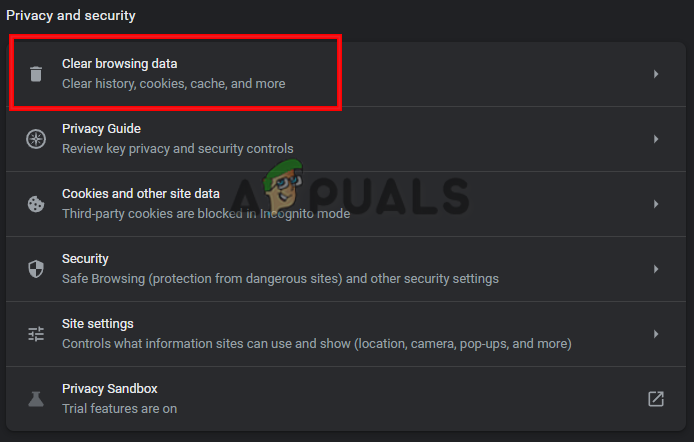Click the cookie icon

click(36, 204)
